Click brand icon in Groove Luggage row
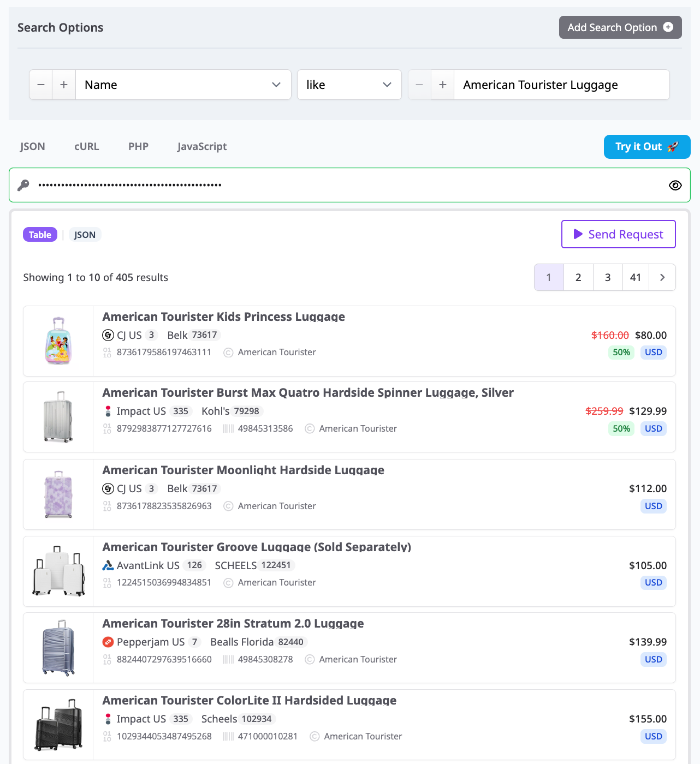The height and width of the screenshot is (764, 700). click(228, 583)
